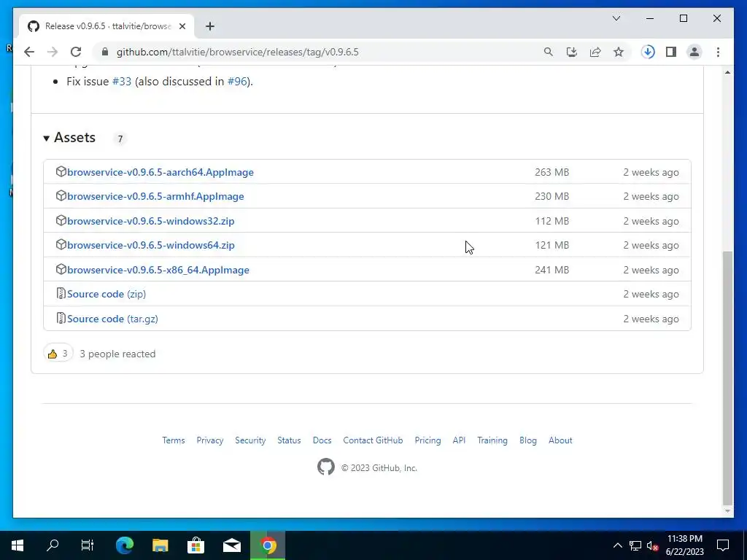Download browservice-v0.9.6.5-windows64.zip

tap(150, 245)
